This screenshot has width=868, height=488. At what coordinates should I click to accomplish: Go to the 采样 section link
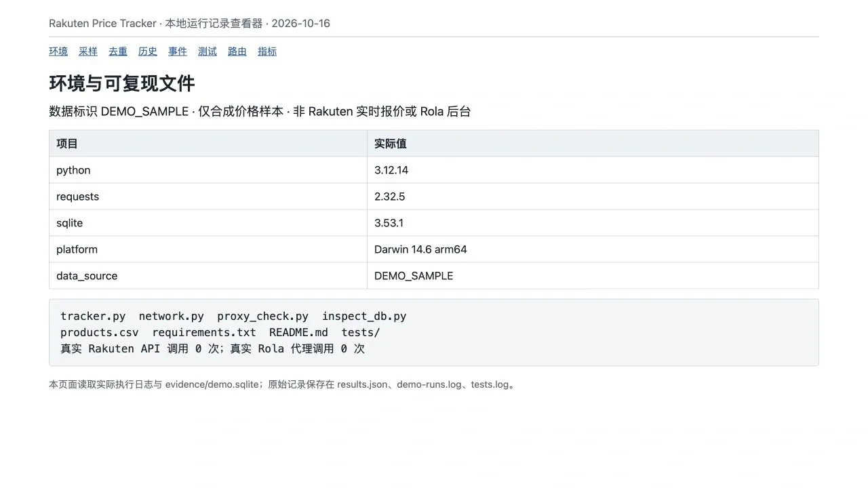coord(88,52)
